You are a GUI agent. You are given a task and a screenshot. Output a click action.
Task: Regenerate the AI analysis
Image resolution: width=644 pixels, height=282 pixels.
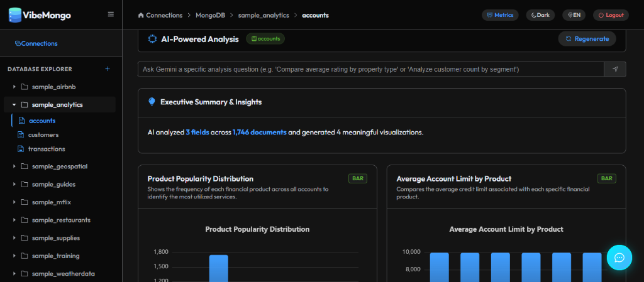[587, 38]
